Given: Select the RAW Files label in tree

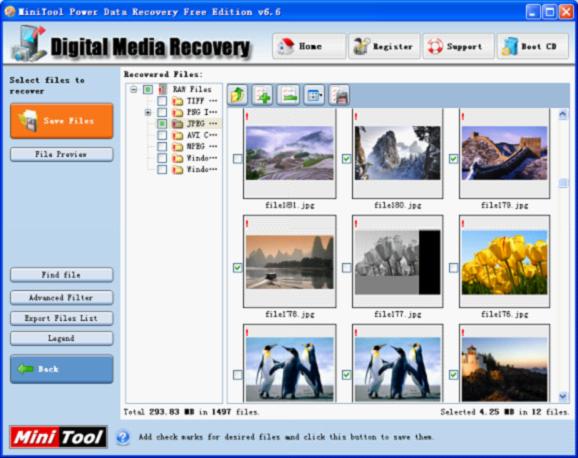Looking at the screenshot, I should tap(192, 89).
